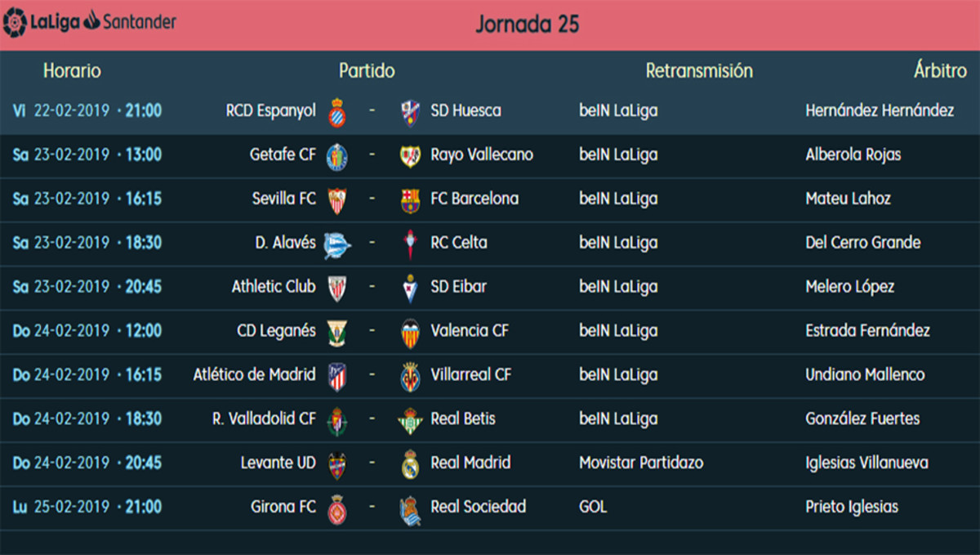
Task: Click the Movistar Partidazo broadcast label
Action: (641, 463)
